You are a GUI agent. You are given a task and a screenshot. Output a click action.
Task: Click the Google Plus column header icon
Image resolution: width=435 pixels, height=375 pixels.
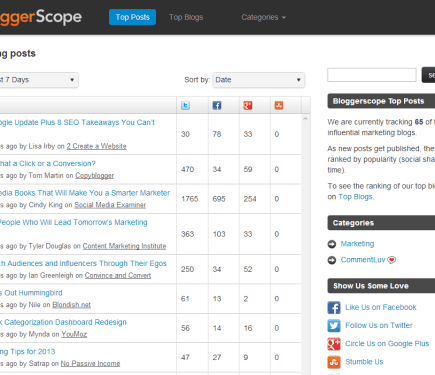tap(248, 106)
